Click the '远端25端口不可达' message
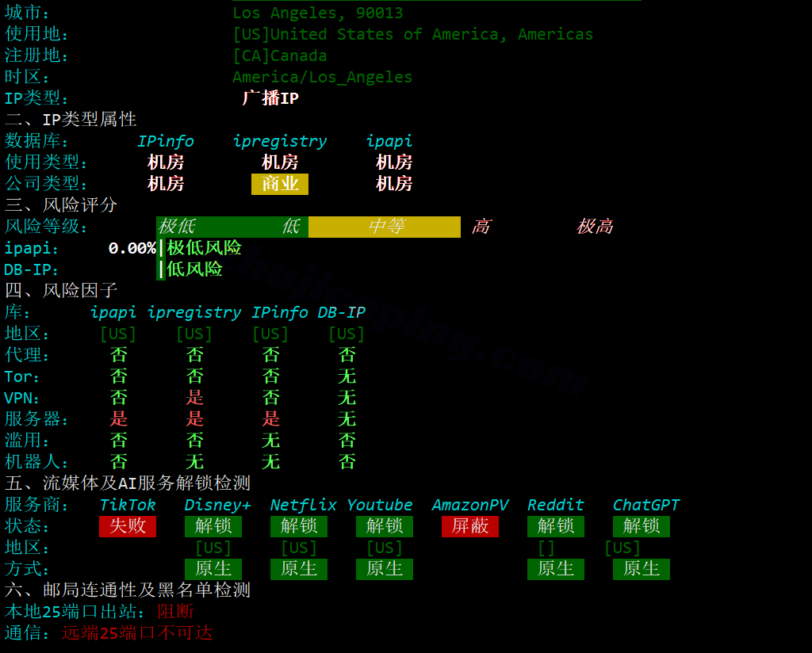Viewport: 812px width, 653px height. [x=137, y=633]
